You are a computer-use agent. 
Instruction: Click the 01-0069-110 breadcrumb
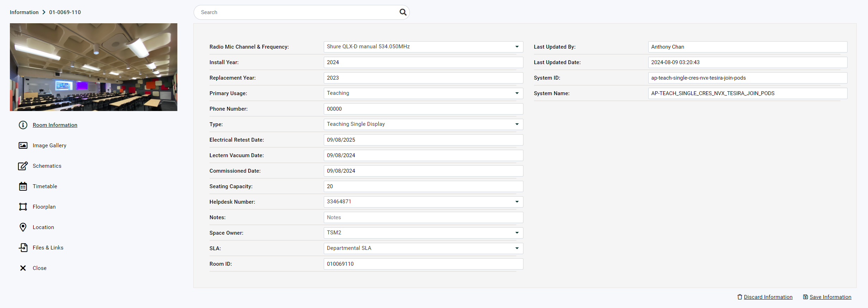tap(65, 12)
